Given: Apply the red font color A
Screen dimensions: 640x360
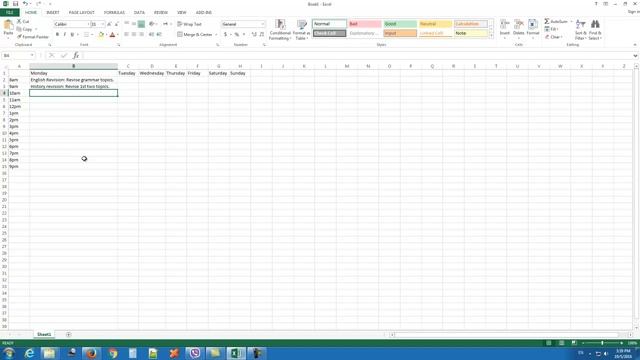Looking at the screenshot, I should tap(113, 35).
